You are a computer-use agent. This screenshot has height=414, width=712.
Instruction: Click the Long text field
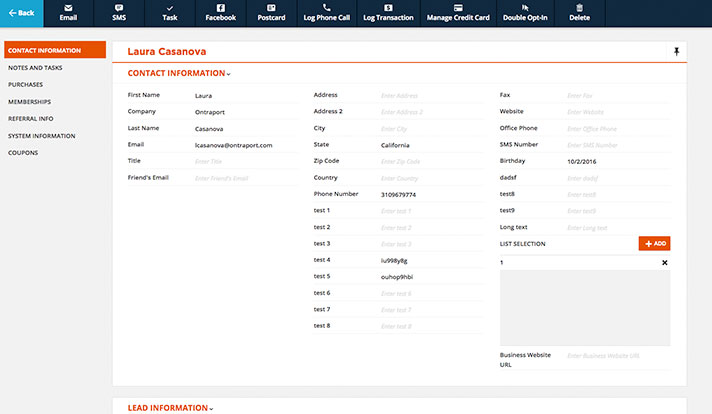[x=618, y=228]
